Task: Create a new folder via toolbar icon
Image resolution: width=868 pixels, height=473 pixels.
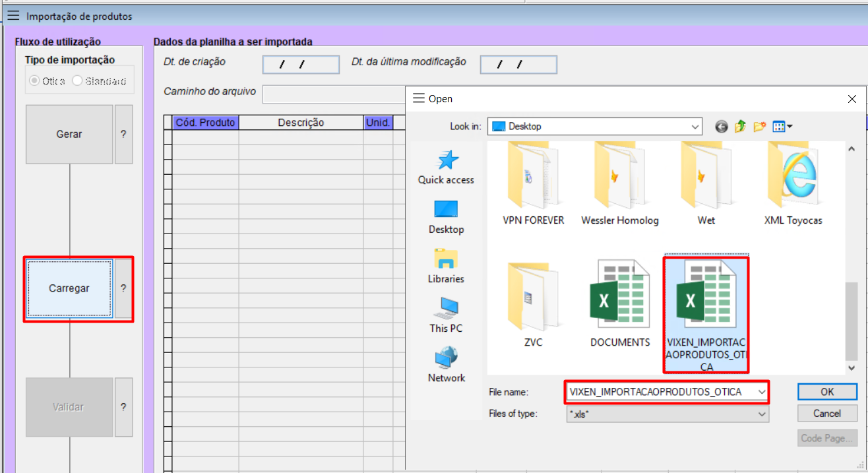Action: click(x=759, y=127)
